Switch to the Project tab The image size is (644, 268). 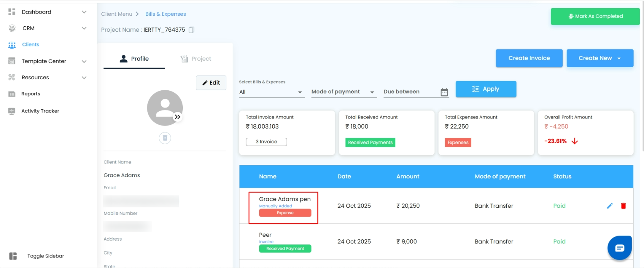pyautogui.click(x=196, y=59)
